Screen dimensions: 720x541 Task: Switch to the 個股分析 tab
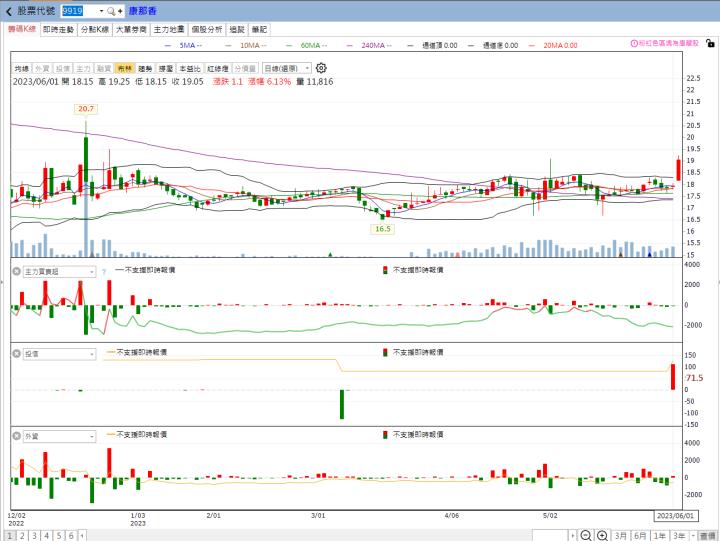pyautogui.click(x=207, y=29)
